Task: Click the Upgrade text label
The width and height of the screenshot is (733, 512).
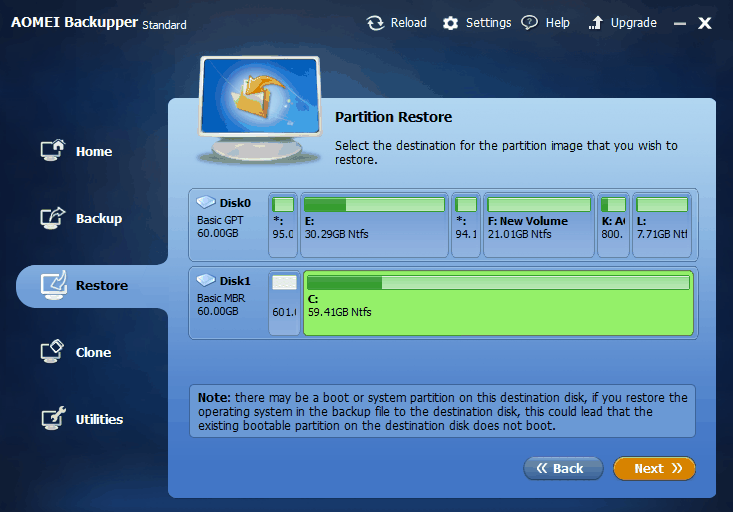Action: [x=633, y=22]
